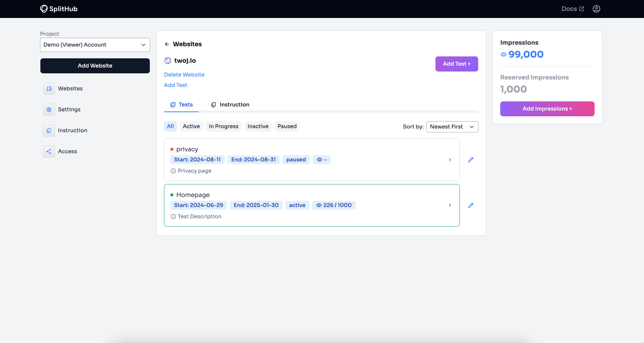Click the purple Add Test + button
The width and height of the screenshot is (644, 343).
pyautogui.click(x=456, y=64)
